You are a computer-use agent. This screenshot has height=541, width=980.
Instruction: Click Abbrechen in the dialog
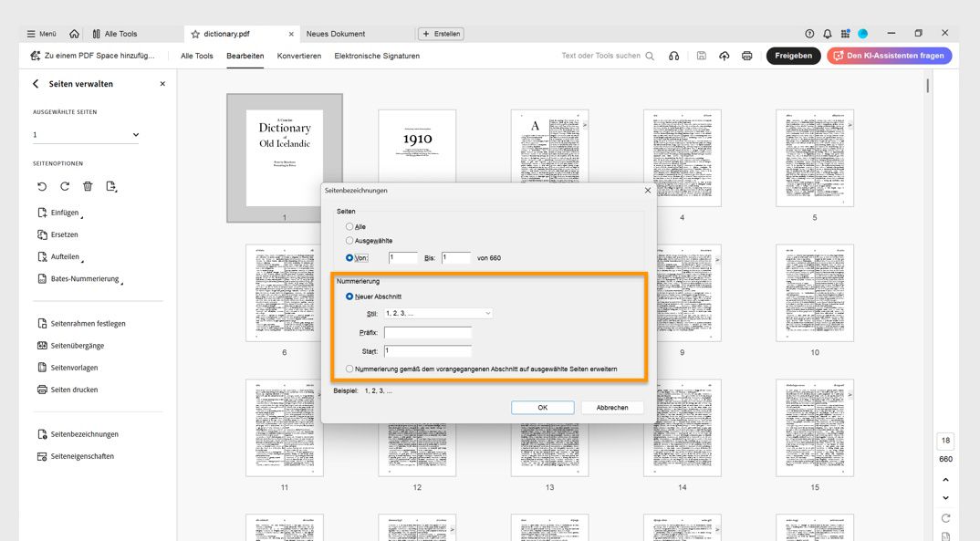612,407
